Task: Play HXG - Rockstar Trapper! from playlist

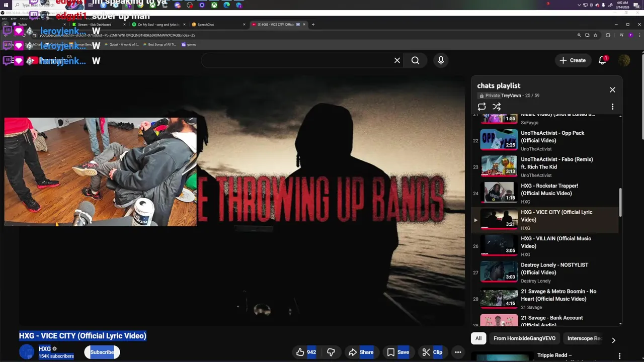Action: pos(545,194)
